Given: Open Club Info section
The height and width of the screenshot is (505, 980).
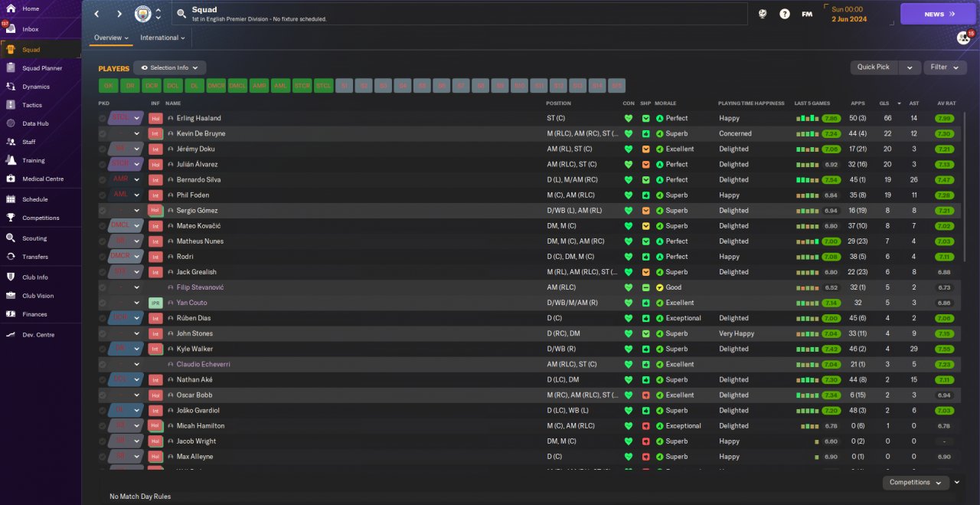Looking at the screenshot, I should pyautogui.click(x=35, y=277).
